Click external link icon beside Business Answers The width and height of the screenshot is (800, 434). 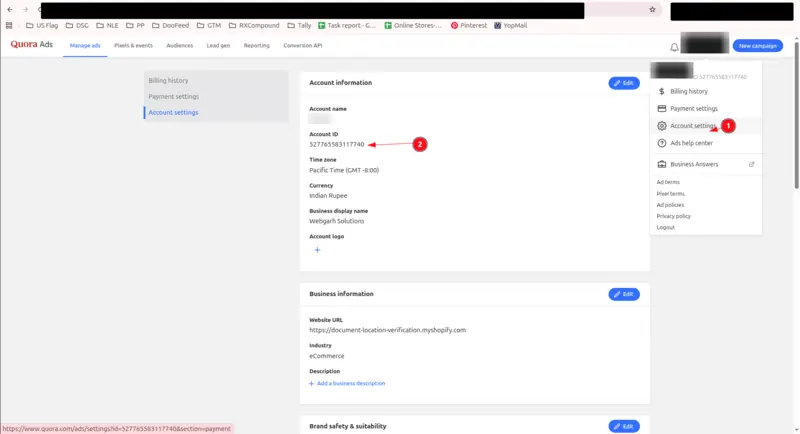tap(752, 164)
